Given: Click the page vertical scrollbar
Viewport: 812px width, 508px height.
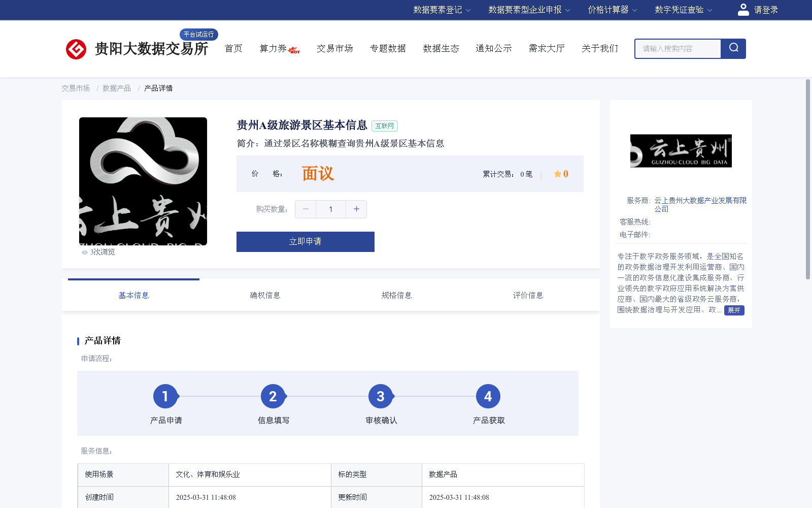Looking at the screenshot, I should (x=808, y=179).
